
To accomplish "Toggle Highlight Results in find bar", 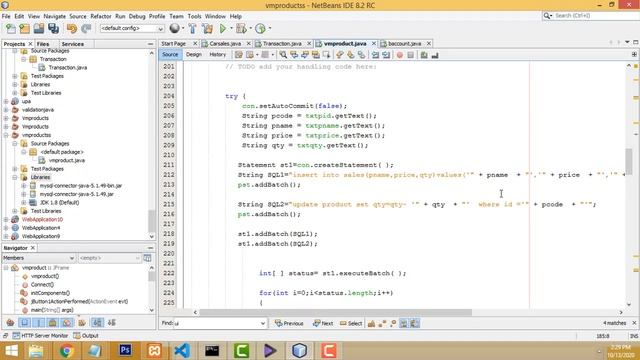I will point(404,323).
